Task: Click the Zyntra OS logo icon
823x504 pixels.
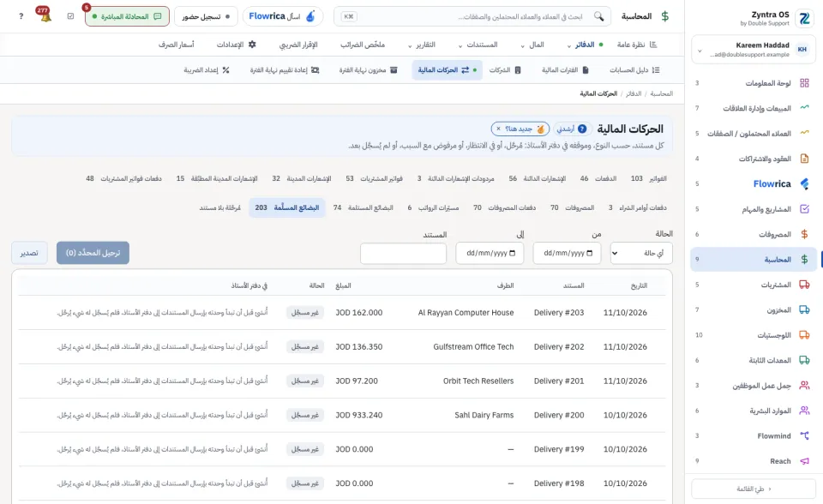Action: tap(804, 18)
